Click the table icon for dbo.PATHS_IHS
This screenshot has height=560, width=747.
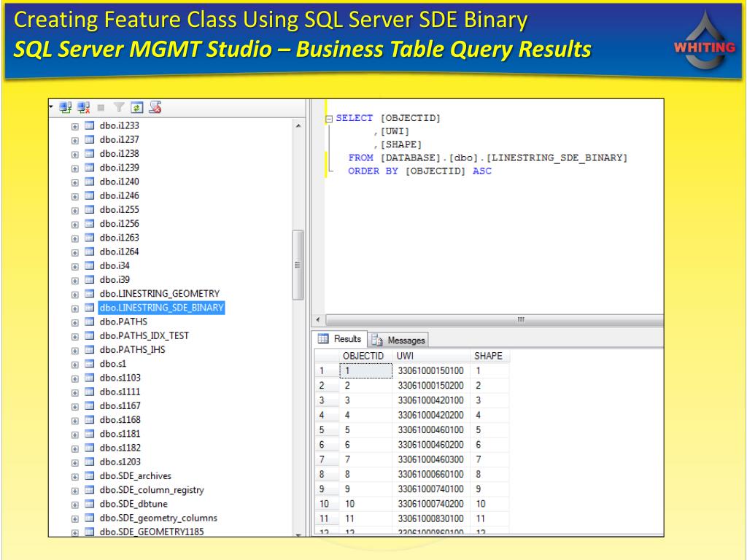tap(89, 350)
